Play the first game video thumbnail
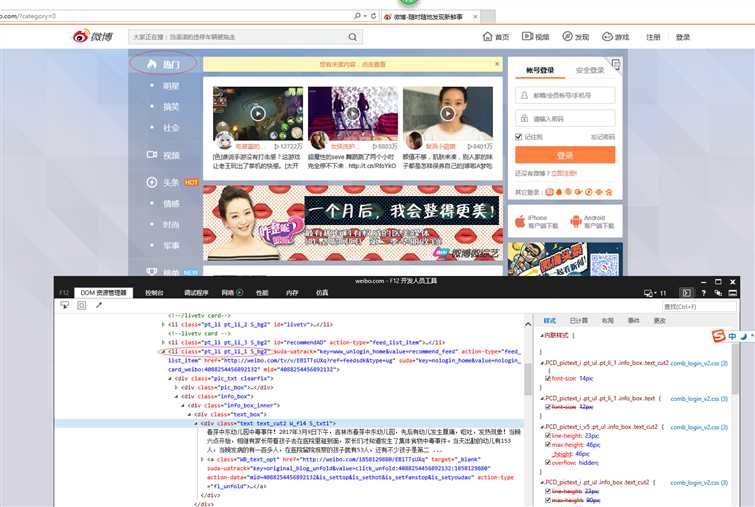The image size is (755, 507). [258, 114]
